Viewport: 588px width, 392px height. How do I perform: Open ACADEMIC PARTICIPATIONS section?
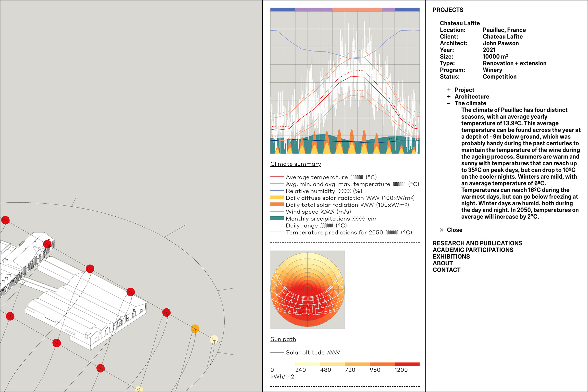pyautogui.click(x=473, y=250)
